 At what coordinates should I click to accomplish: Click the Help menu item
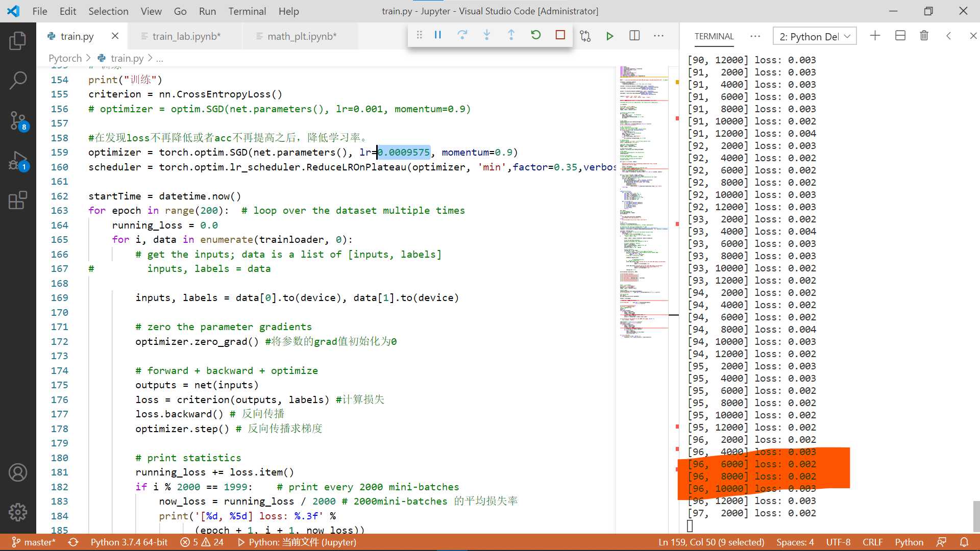tap(287, 11)
